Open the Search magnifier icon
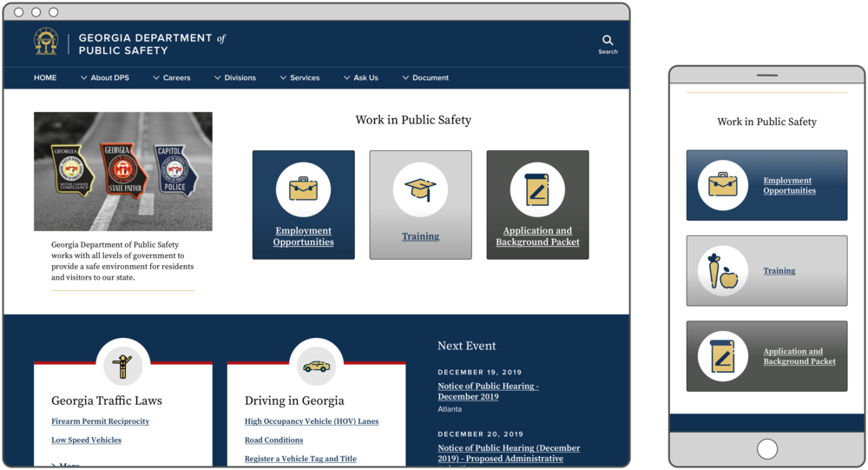 point(608,40)
